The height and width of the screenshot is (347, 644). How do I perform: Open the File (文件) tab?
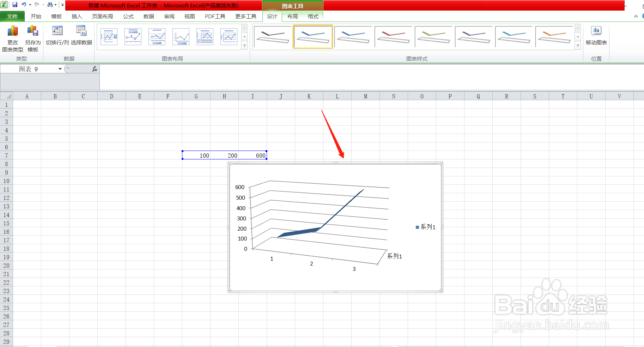click(x=12, y=16)
